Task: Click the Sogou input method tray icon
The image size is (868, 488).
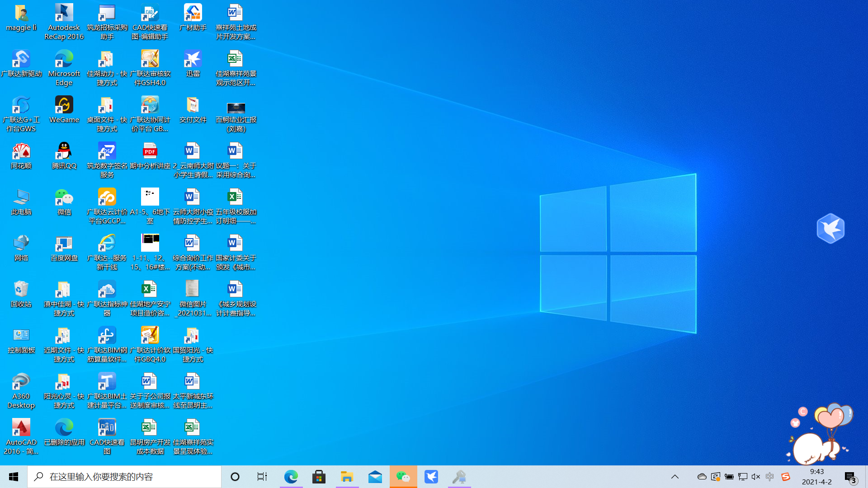Action: [x=786, y=477]
